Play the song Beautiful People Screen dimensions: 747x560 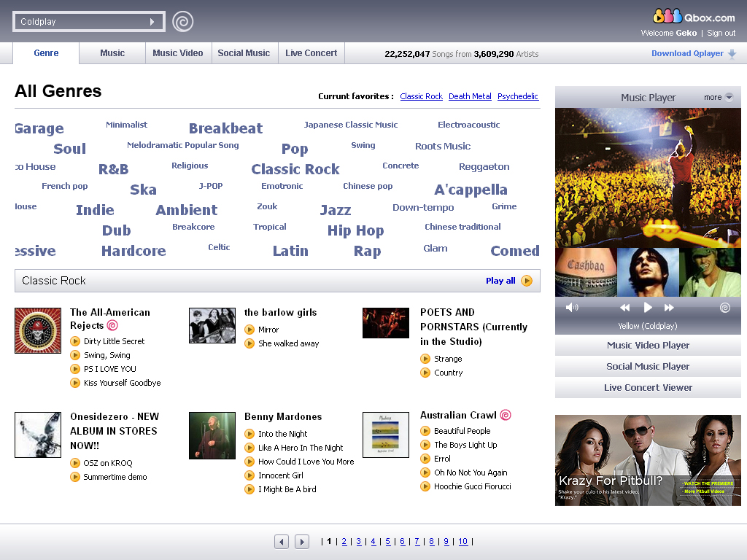coord(425,431)
